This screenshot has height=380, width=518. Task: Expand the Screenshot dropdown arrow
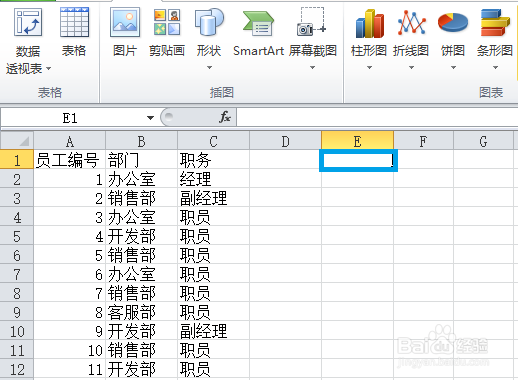(x=312, y=68)
